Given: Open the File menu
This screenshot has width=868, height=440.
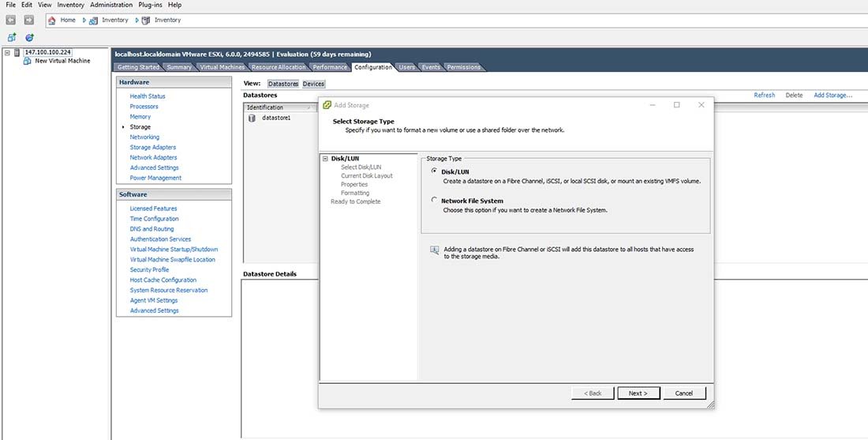Looking at the screenshot, I should tap(10, 5).
